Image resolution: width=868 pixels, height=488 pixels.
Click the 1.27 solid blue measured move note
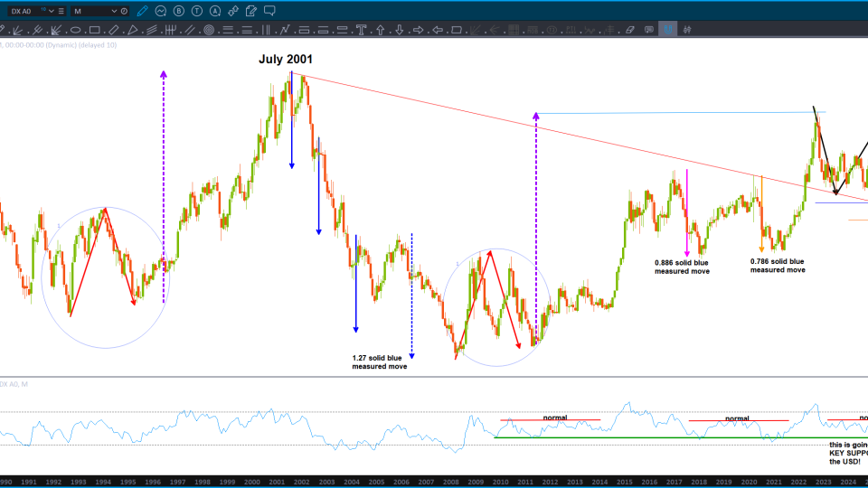(x=379, y=362)
